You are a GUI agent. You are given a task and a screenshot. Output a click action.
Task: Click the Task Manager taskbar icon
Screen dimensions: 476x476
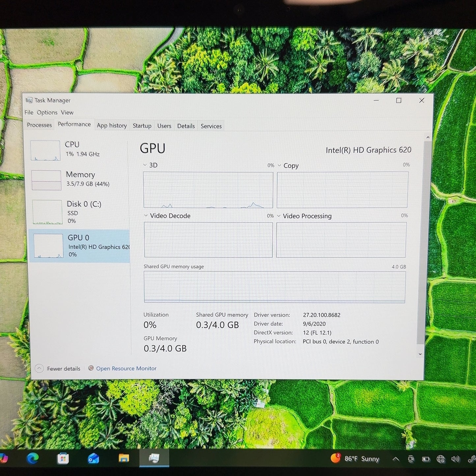[x=154, y=458]
